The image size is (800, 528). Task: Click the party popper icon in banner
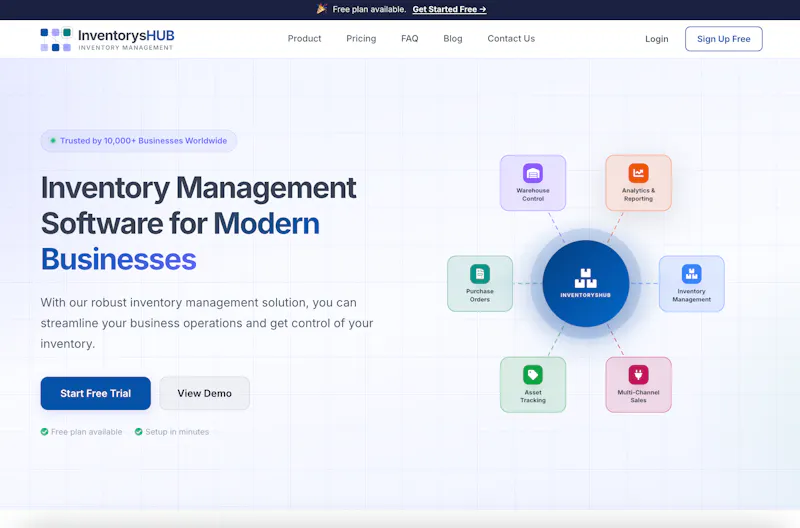point(321,9)
